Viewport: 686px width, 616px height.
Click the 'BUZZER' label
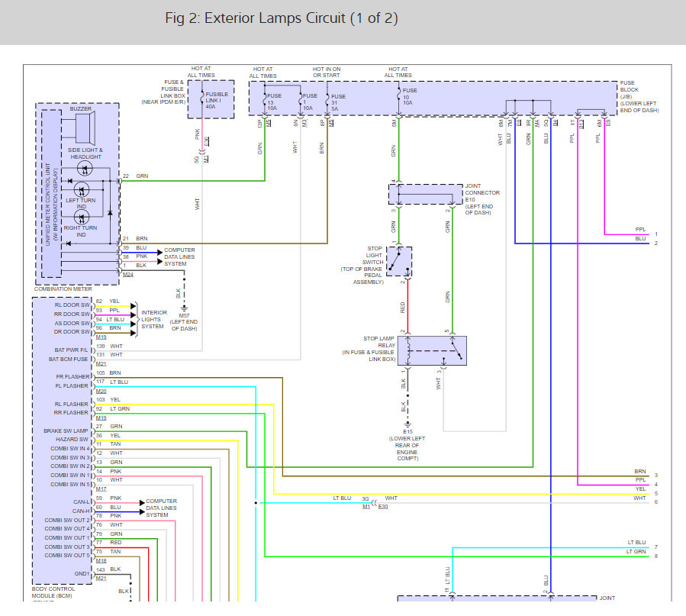(81, 108)
